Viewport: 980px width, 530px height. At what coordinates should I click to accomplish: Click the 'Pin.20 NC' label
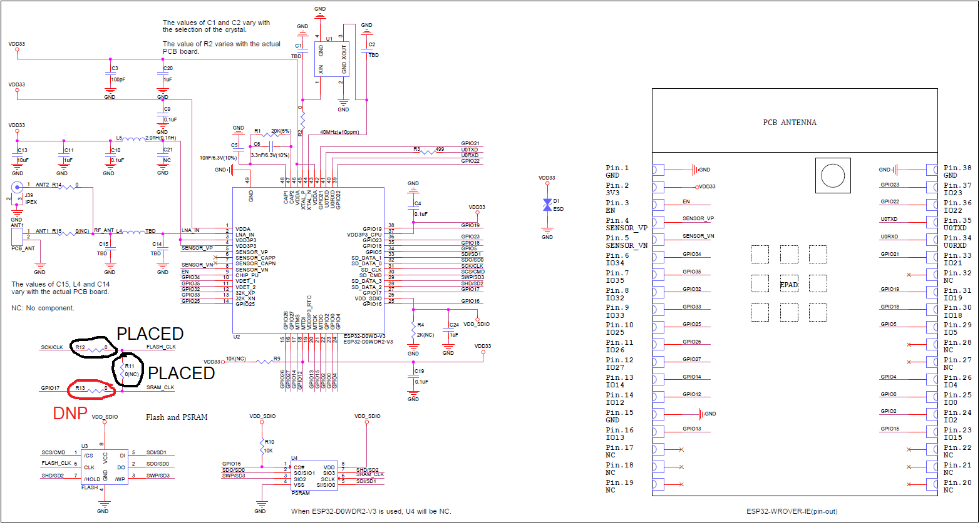click(x=958, y=486)
